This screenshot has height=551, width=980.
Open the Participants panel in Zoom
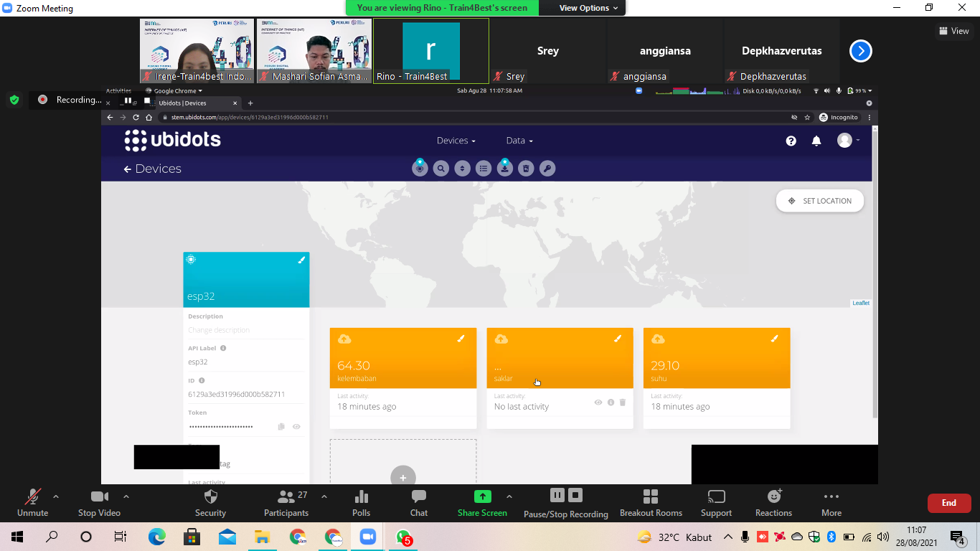[286, 503]
